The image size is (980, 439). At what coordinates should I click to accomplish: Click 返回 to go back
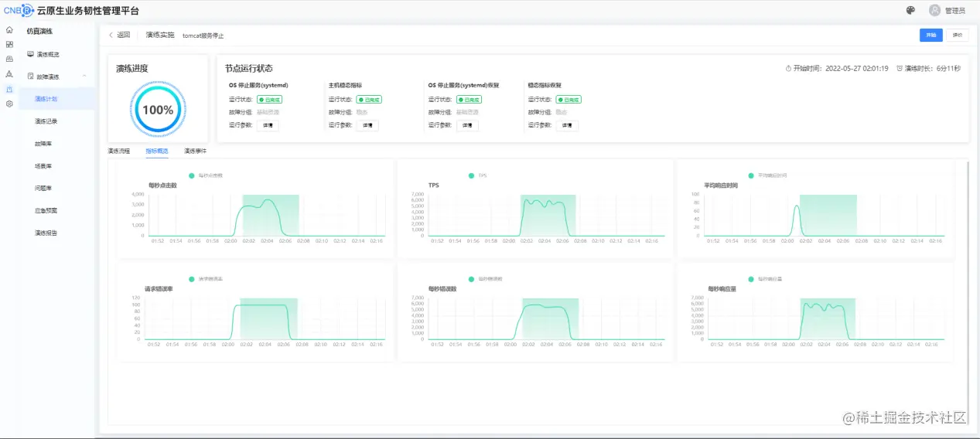click(124, 36)
